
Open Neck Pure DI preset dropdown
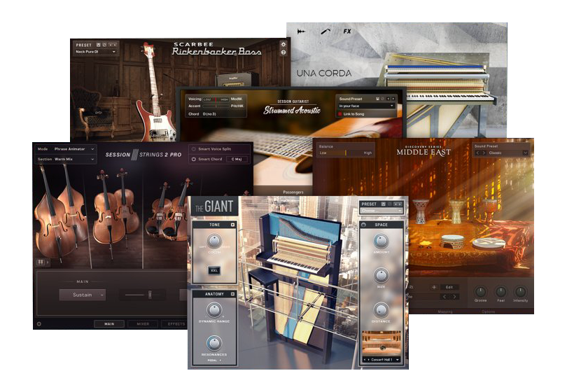point(95,52)
